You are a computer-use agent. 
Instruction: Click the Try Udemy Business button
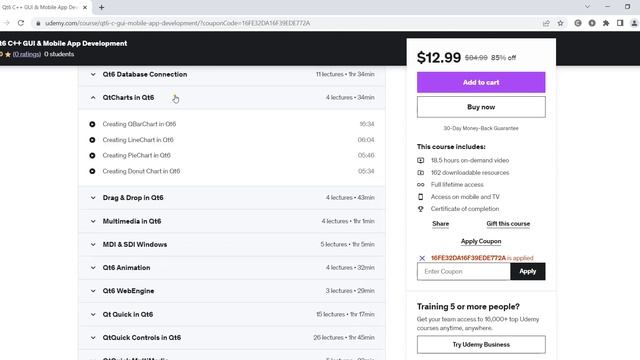[481, 344]
